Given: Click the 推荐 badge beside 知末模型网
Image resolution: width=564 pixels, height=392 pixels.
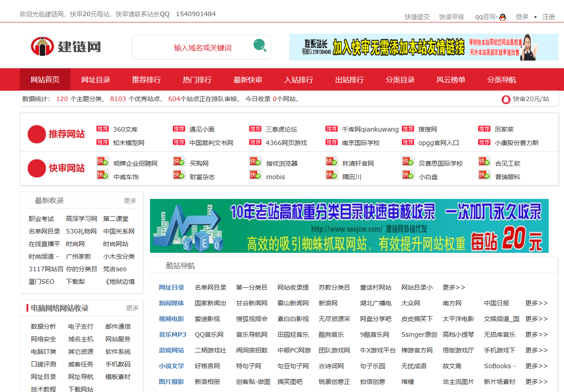Looking at the screenshot, I should coord(102,142).
